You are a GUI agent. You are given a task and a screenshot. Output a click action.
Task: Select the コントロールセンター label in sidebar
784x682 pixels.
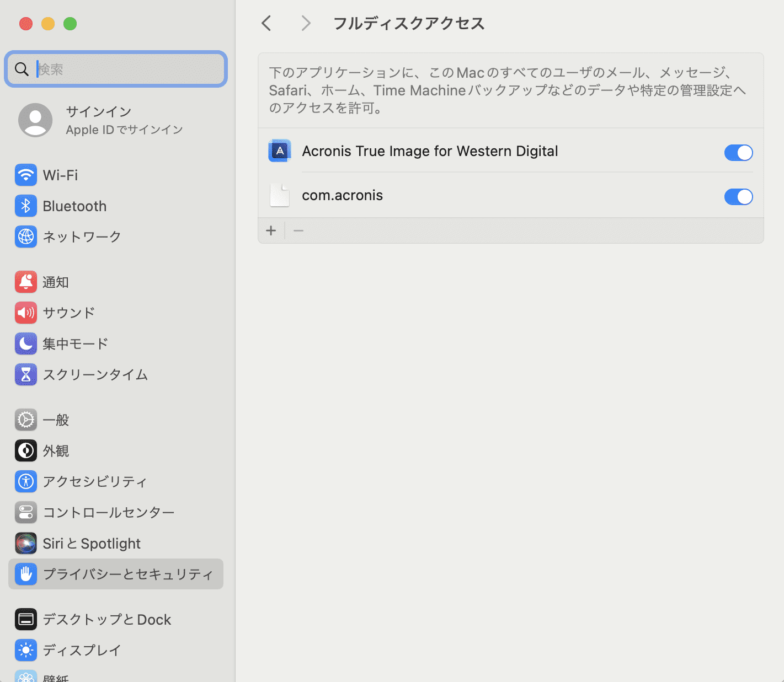pos(109,512)
